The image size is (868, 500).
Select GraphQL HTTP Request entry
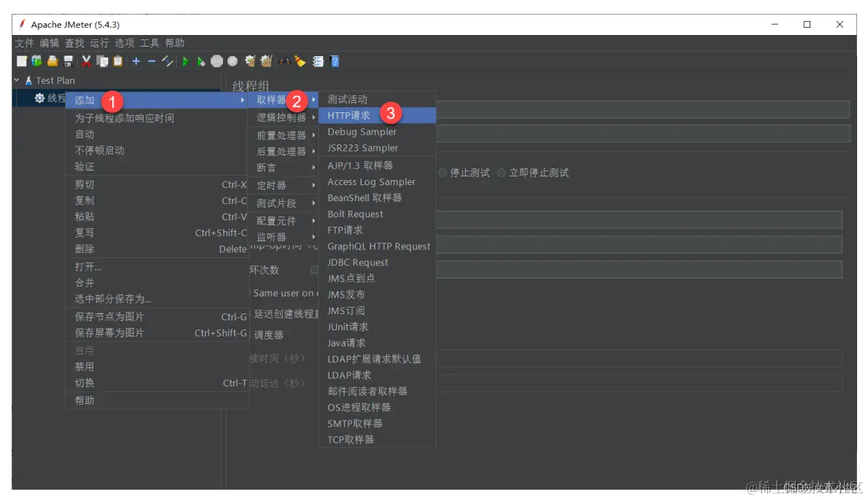pyautogui.click(x=377, y=246)
